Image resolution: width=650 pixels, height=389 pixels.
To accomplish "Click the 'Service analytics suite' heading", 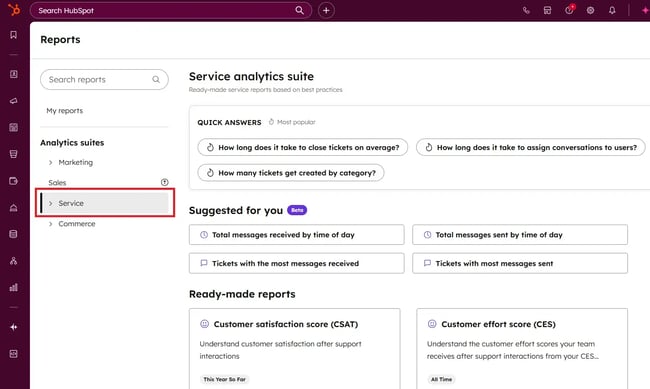I will 251,76.
